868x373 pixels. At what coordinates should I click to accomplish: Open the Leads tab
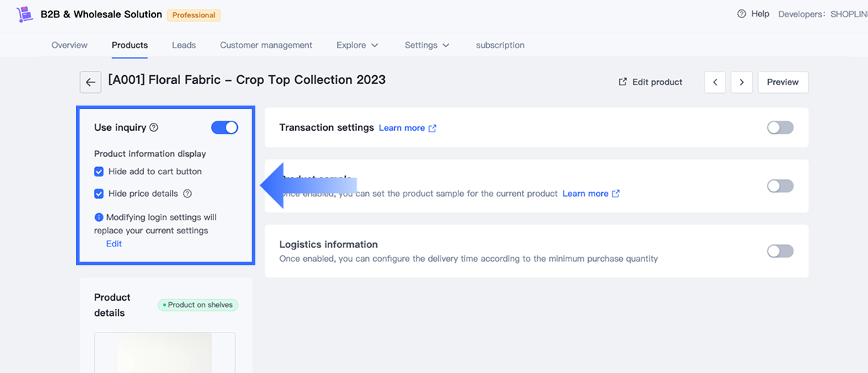184,45
